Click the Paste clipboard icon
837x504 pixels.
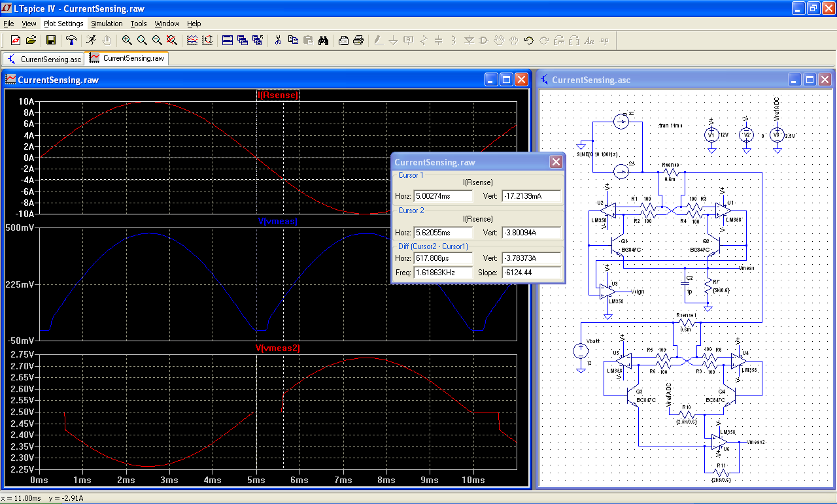pos(308,41)
